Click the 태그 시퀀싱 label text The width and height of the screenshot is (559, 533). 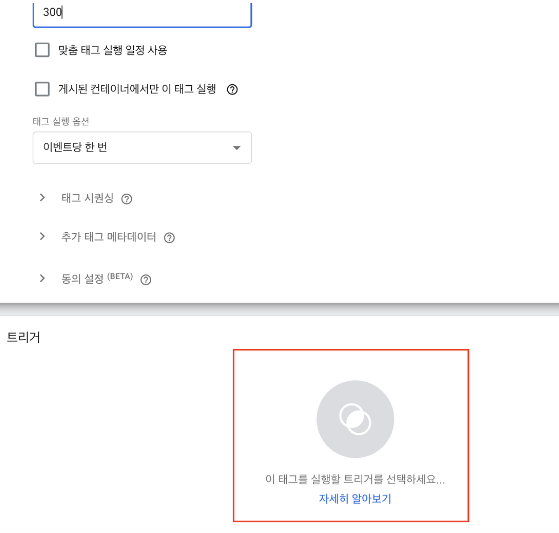coord(87,198)
